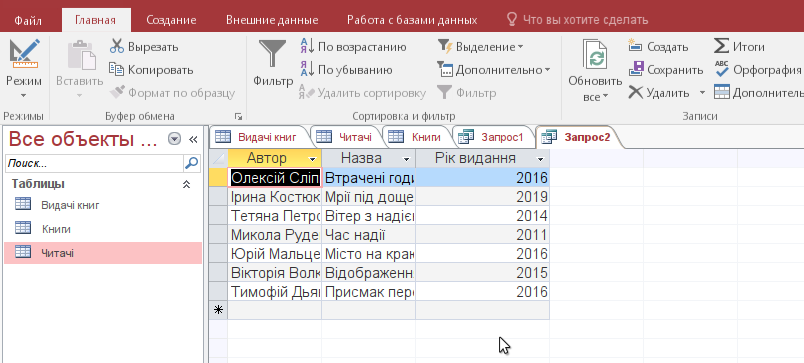
Task: Open the dropdown arrow beside Удалить
Action: (702, 93)
